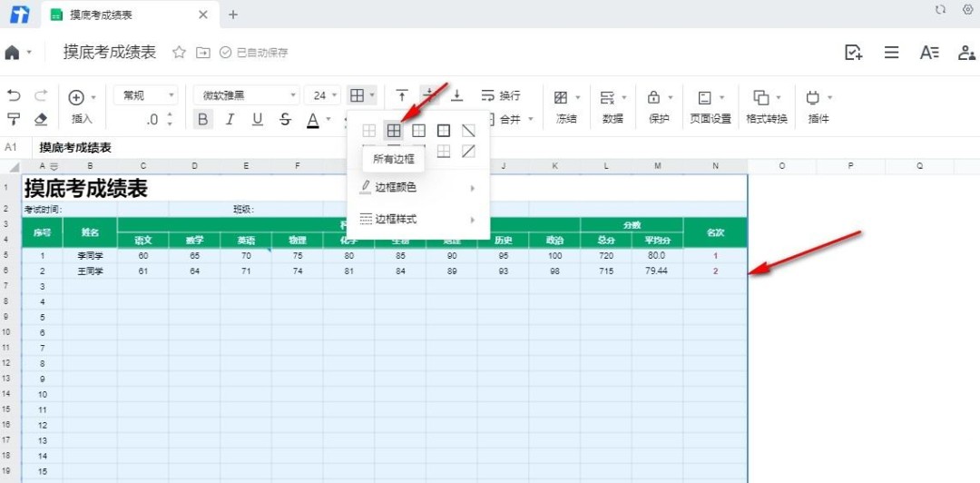Expand the home icon dropdown arrow
The image size is (980, 483).
(29, 53)
